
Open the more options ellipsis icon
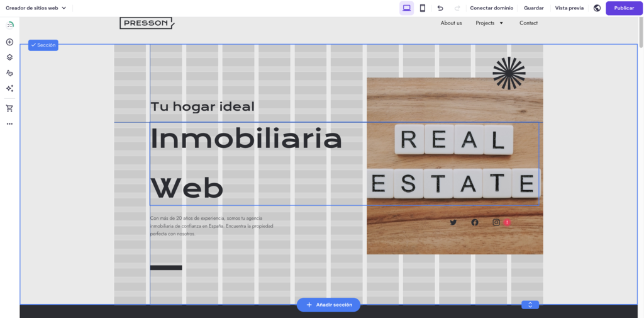(10, 124)
